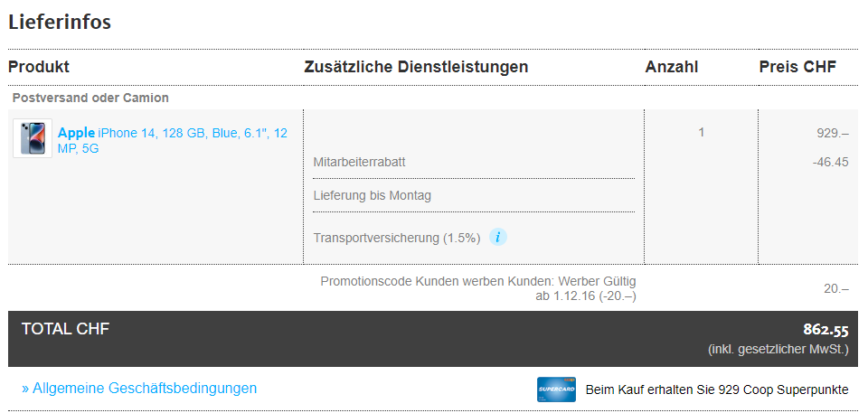Click the Anzahl column header
The width and height of the screenshot is (868, 413).
[x=672, y=67]
